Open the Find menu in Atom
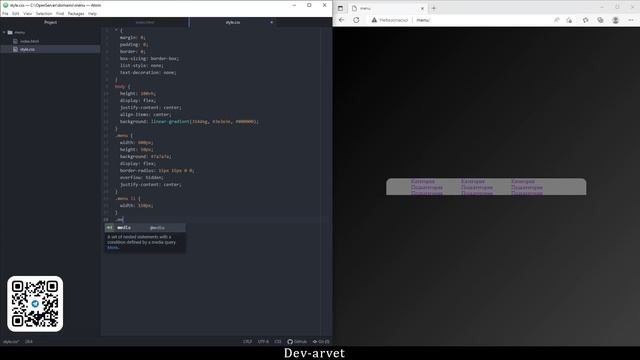Viewport: 640px width, 360px height. (x=60, y=13)
